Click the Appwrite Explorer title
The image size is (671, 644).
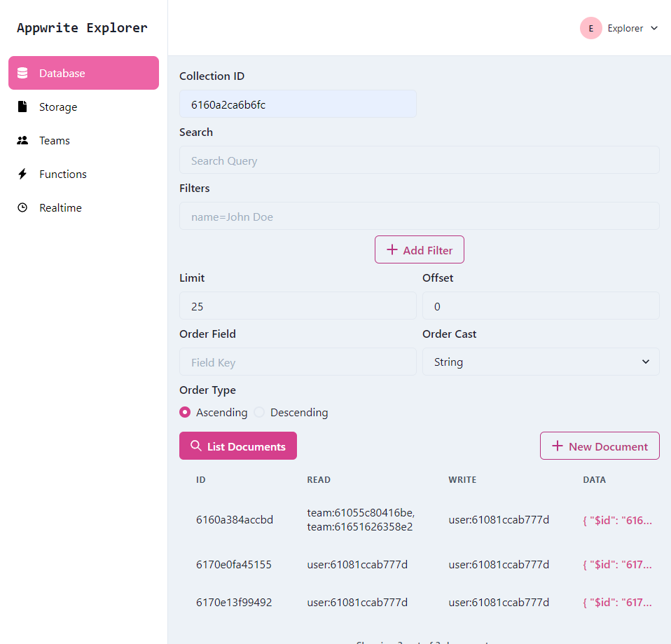coord(82,28)
